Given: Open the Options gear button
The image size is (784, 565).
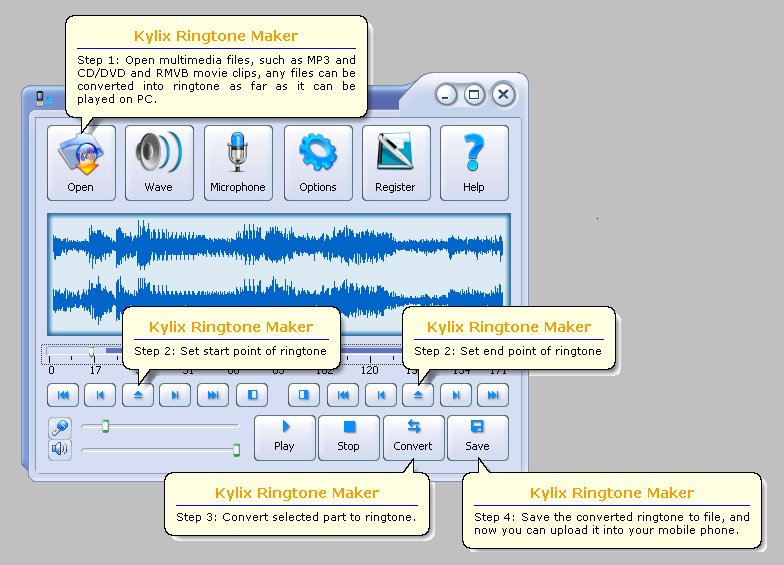Looking at the screenshot, I should point(318,163).
